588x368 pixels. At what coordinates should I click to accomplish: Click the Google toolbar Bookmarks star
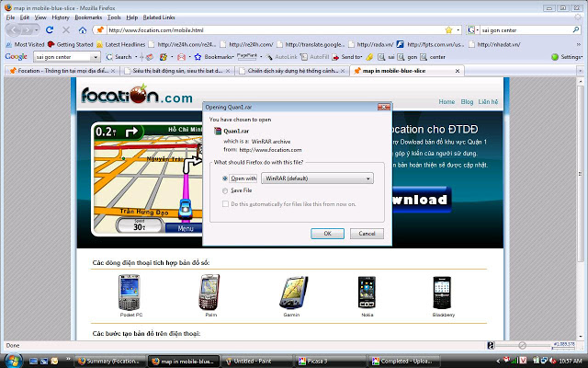(198, 57)
